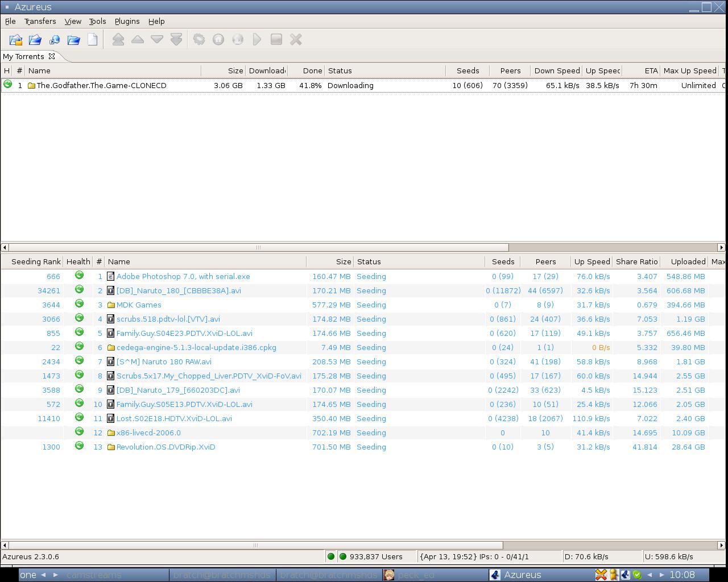Select Family.Guy.S04E23.PDTV.XviD-LOL.avi row

coord(363,333)
